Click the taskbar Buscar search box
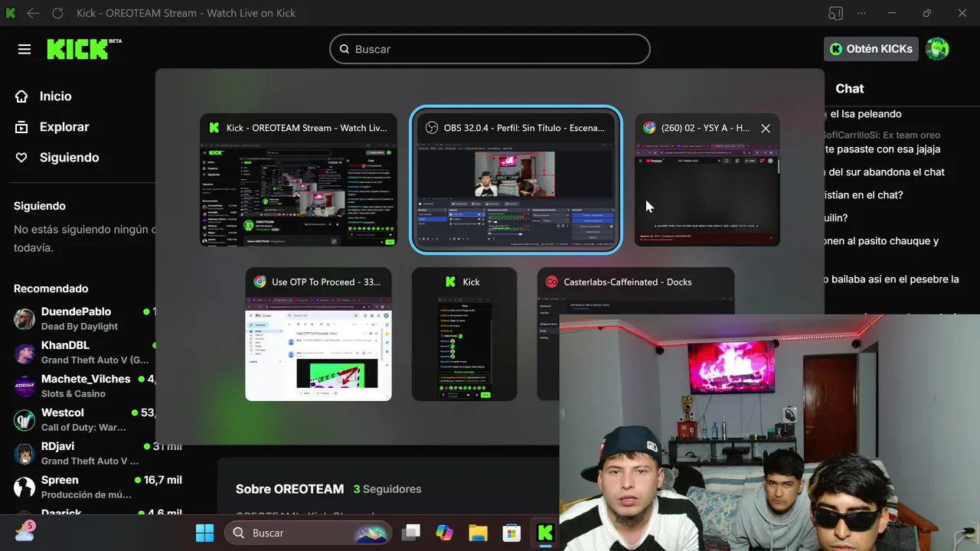 [308, 533]
